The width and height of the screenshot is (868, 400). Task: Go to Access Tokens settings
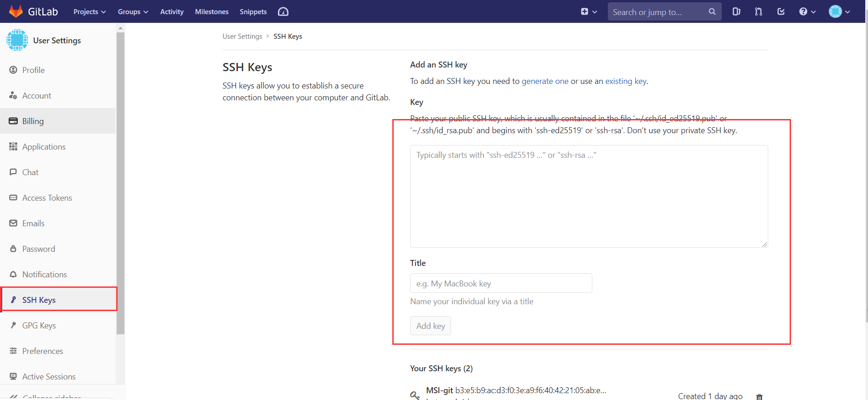click(x=58, y=197)
